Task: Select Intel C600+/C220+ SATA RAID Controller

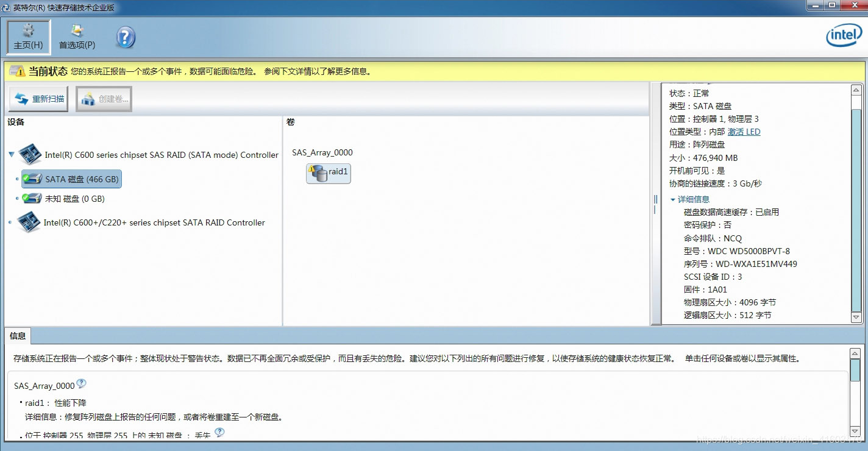Action: [154, 223]
